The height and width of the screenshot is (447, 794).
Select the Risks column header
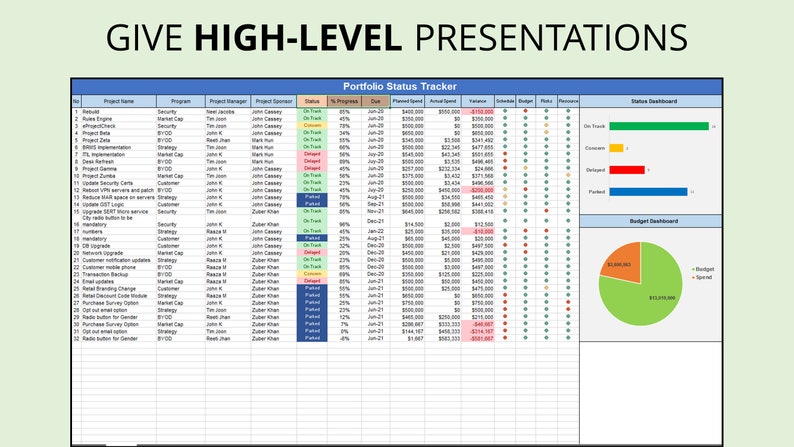pos(546,101)
